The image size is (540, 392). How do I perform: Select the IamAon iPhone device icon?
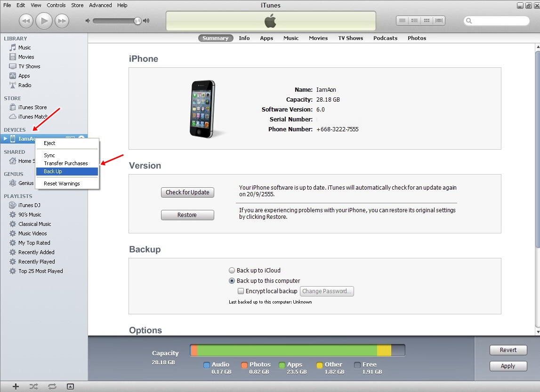click(13, 139)
